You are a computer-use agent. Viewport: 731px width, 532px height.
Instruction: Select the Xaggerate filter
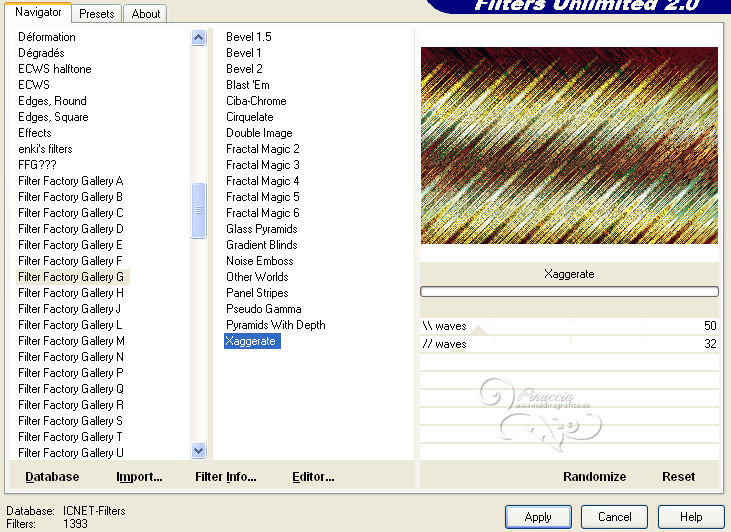click(252, 341)
